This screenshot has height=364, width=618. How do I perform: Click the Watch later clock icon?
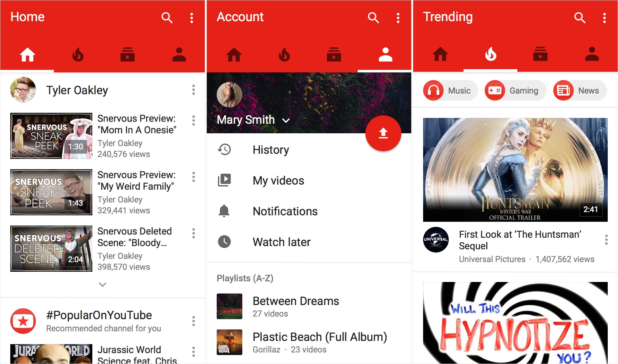click(226, 242)
